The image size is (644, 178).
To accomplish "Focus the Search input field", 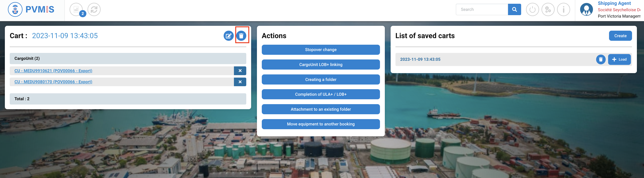I will (x=482, y=10).
